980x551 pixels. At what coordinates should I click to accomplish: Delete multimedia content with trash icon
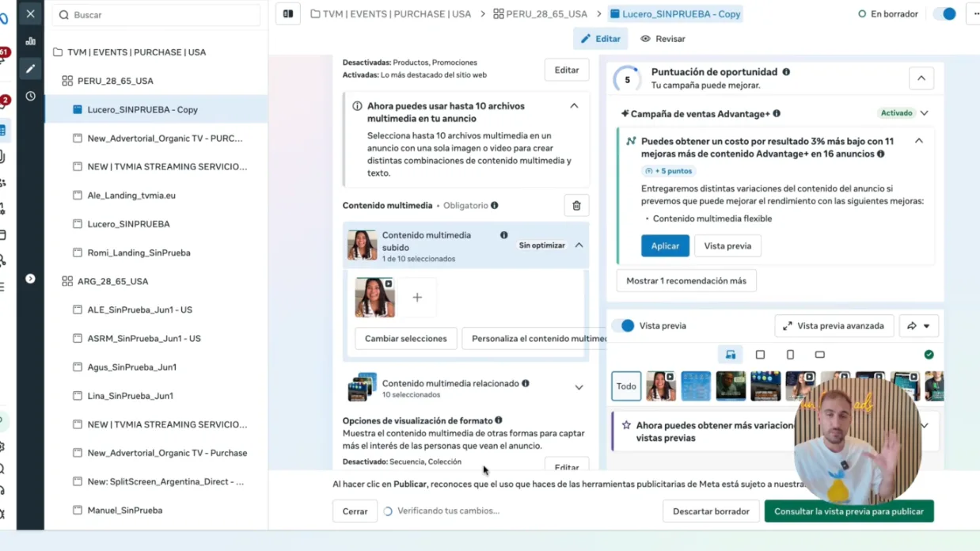pos(576,206)
